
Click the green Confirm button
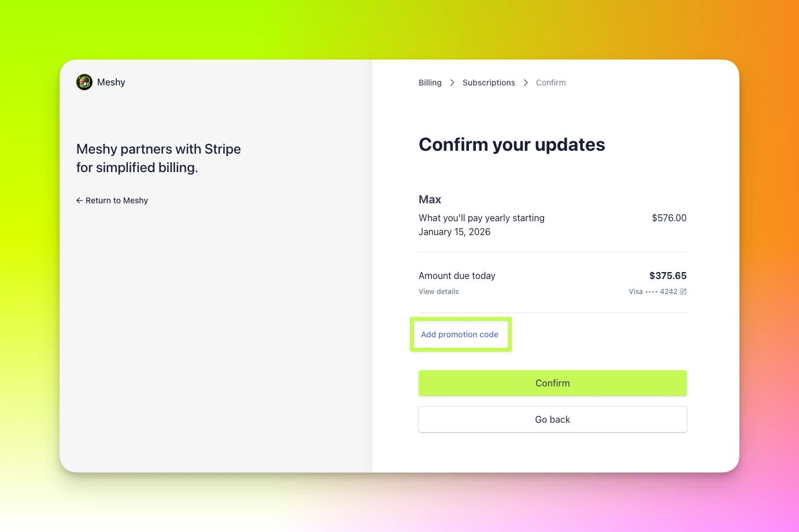(553, 383)
